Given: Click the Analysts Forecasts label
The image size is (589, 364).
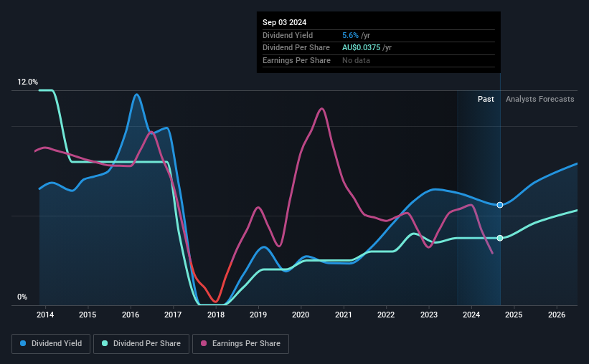Looking at the screenshot, I should coord(539,99).
